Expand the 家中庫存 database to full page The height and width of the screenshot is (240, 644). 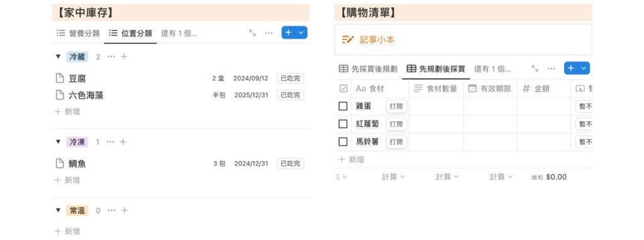click(x=252, y=33)
